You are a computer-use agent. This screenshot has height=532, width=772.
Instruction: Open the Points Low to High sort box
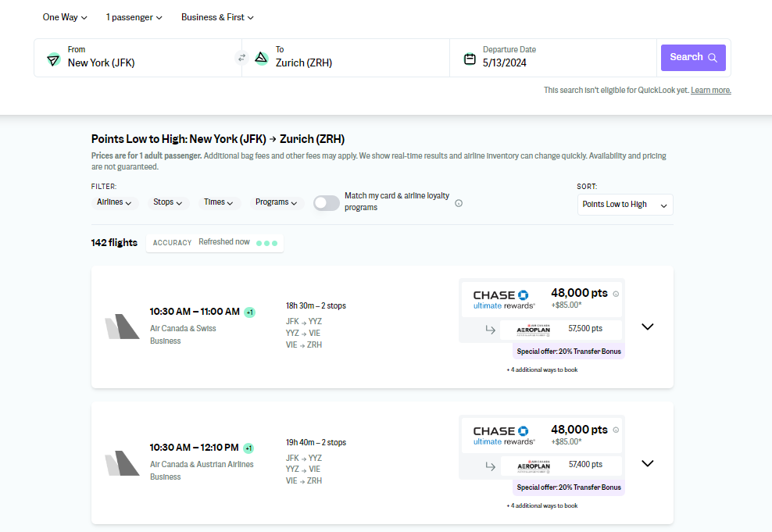coord(625,205)
